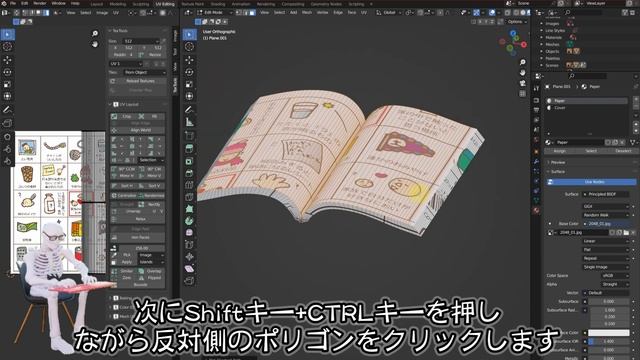Open the Edit Mode dropdown
Screen dimensions: 640x360
click(214, 13)
